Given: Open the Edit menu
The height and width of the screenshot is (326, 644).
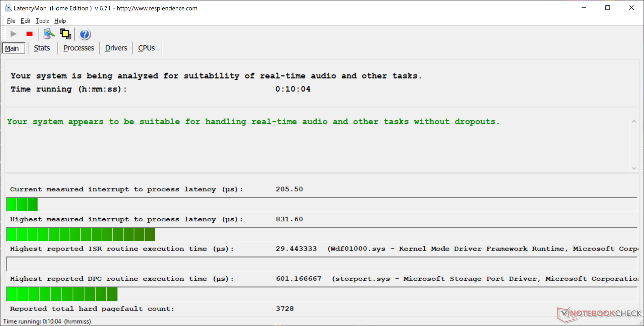Looking at the screenshot, I should (x=25, y=21).
